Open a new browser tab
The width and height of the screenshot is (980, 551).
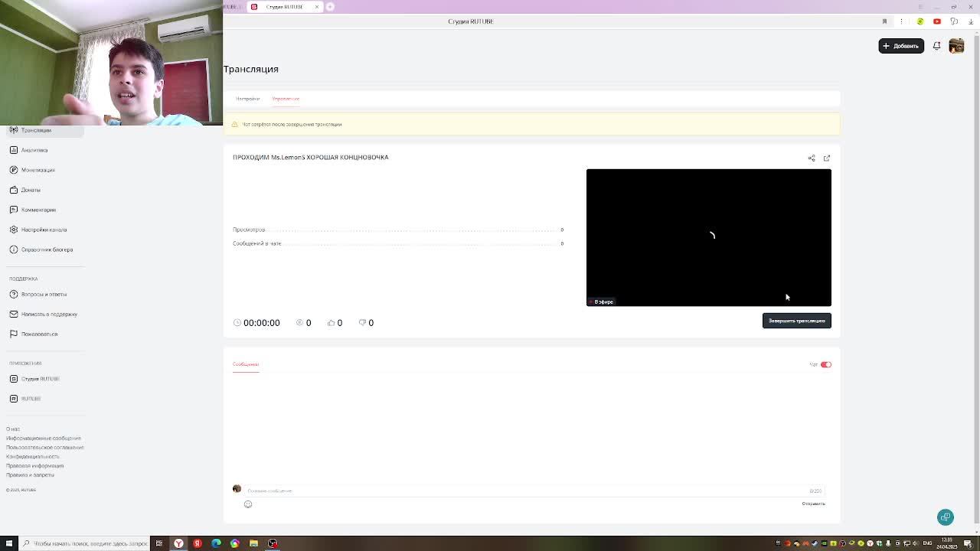click(x=330, y=7)
